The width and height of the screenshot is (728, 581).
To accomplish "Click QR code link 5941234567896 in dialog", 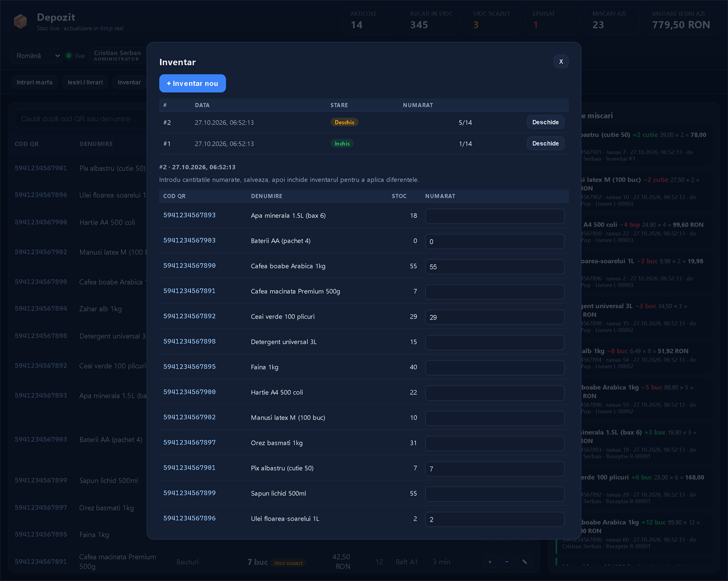I will pyautogui.click(x=190, y=518).
